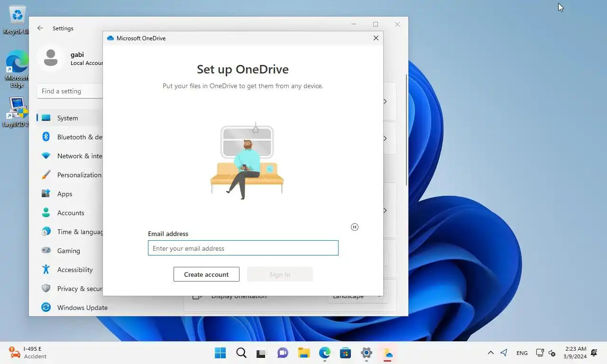Open Bluetooth & devices in Settings

[70, 137]
